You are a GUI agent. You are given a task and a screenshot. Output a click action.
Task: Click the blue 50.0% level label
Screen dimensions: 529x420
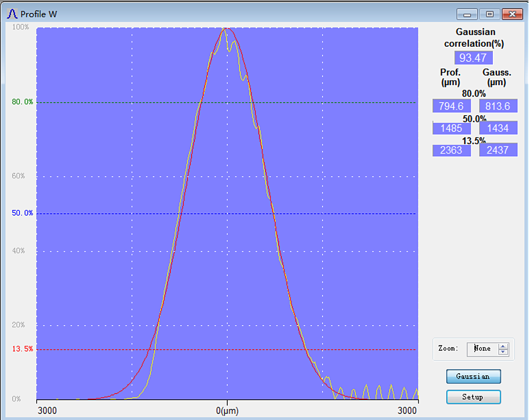[x=22, y=213]
